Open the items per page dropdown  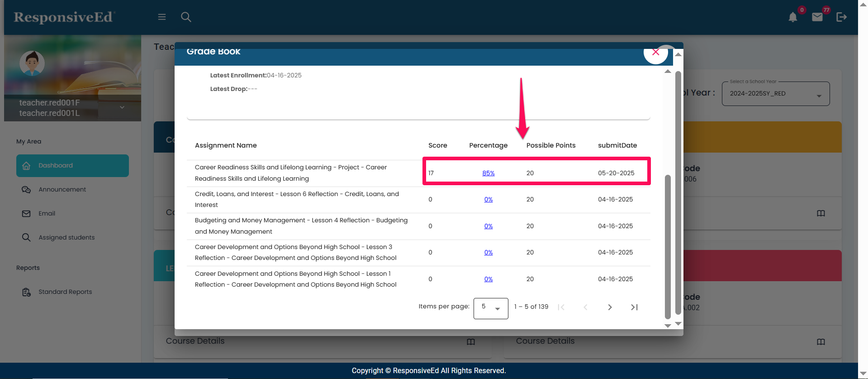(x=491, y=308)
